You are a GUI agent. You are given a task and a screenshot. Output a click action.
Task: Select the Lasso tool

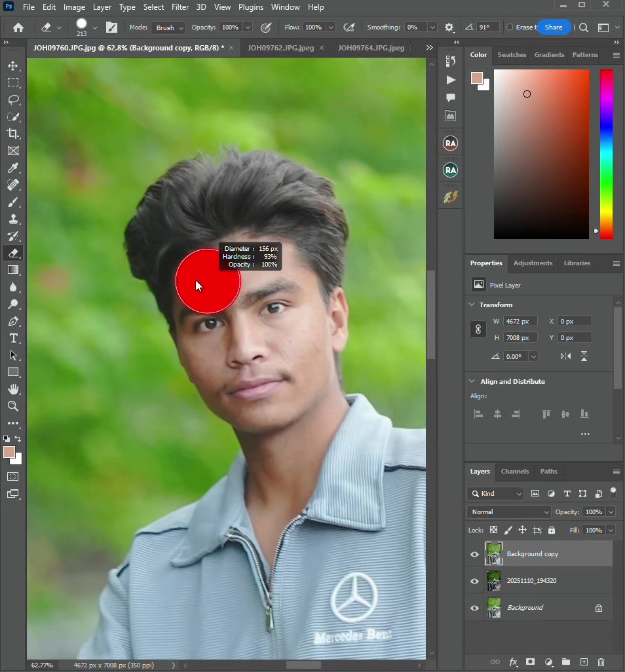pyautogui.click(x=13, y=100)
